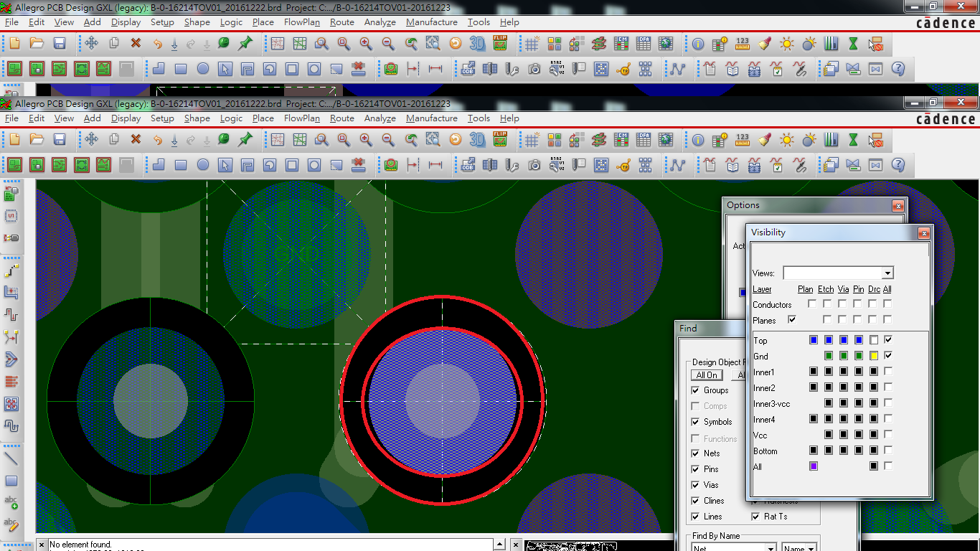
Task: Click Save disk icon in lower window toolbar
Action: click(x=60, y=140)
